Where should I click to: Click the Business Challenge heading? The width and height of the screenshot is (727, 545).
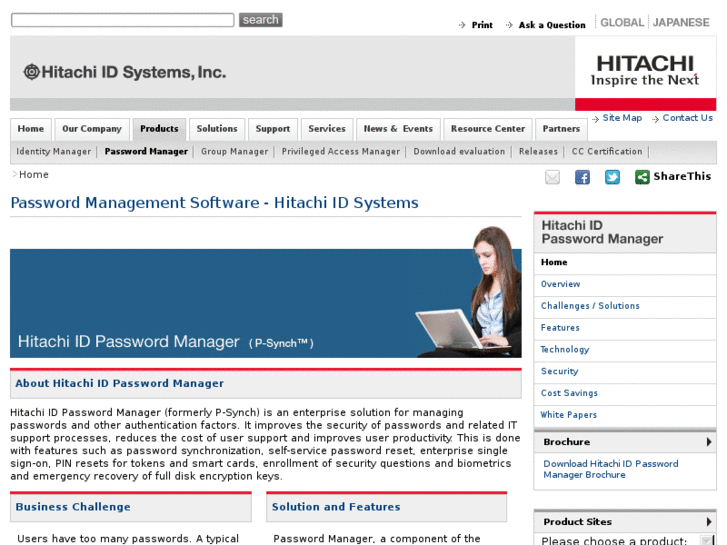[73, 507]
